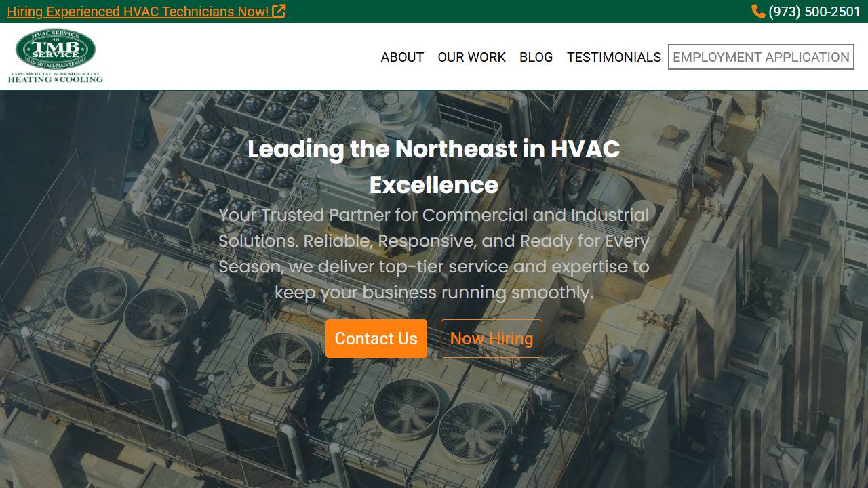Click the 'Leading the Northeast in HVAC' headline line
Screen dimensions: 868x488
coord(433,149)
